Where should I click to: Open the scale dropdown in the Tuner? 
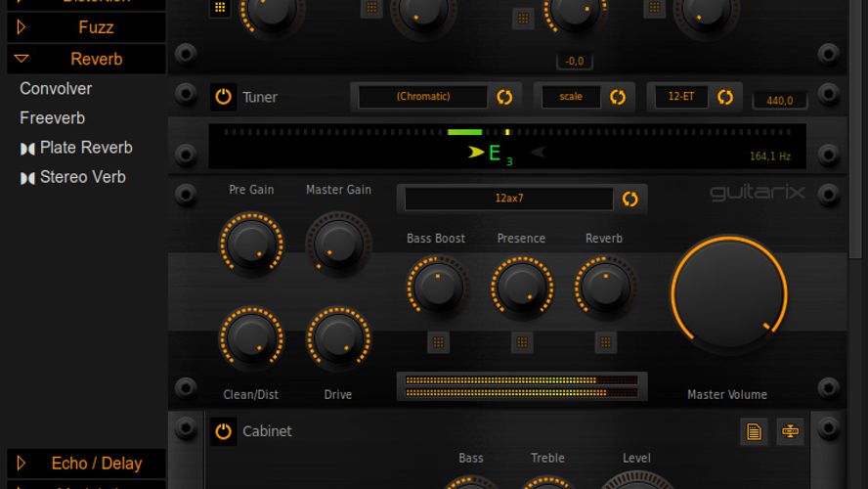pyautogui.click(x=570, y=97)
